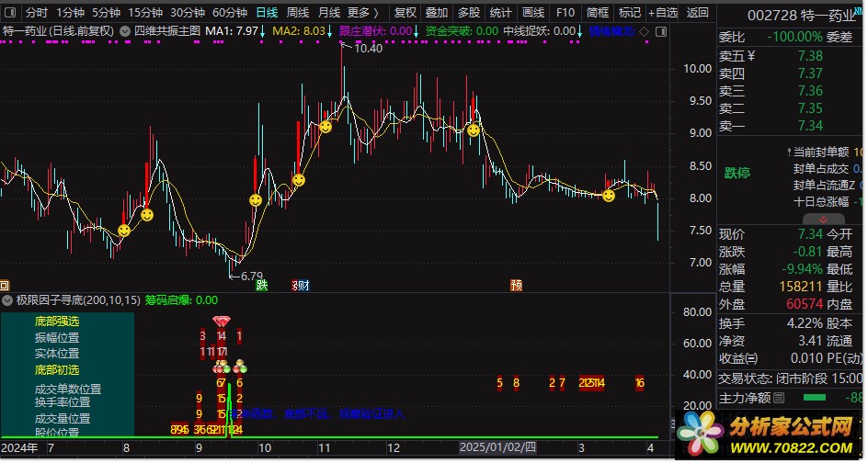This screenshot has height=463, width=868.
Task: Expand the red arrow under 十日总涨幅
Action: pyautogui.click(x=823, y=219)
